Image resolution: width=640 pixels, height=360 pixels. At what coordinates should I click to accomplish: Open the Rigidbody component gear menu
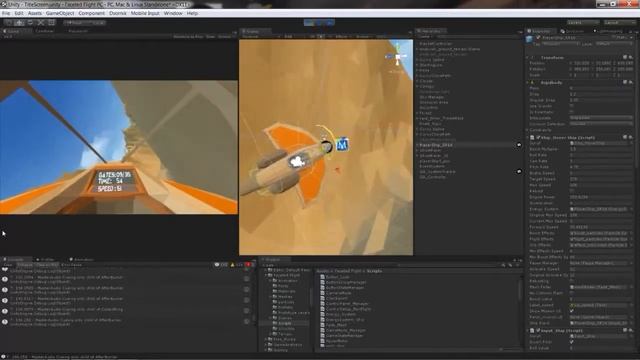point(631,82)
